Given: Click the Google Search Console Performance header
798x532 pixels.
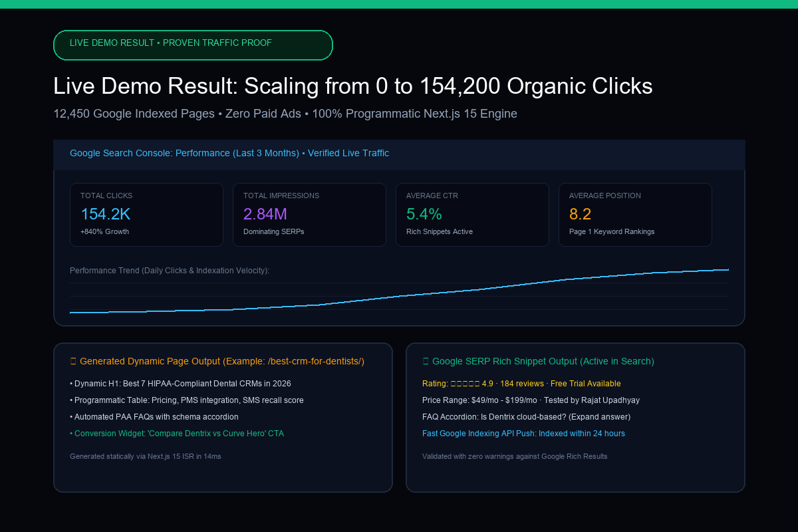Looking at the screenshot, I should [x=399, y=154].
